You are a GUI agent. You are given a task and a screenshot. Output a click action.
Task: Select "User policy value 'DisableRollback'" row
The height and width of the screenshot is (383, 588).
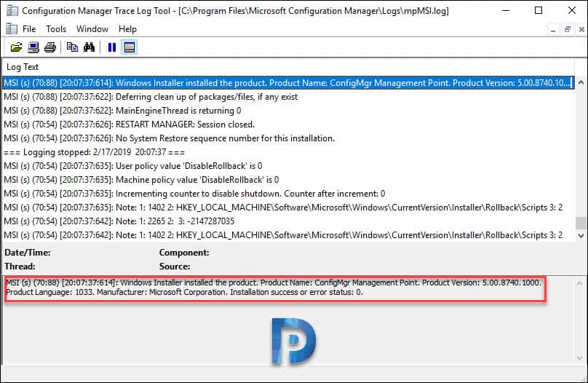[x=289, y=166]
